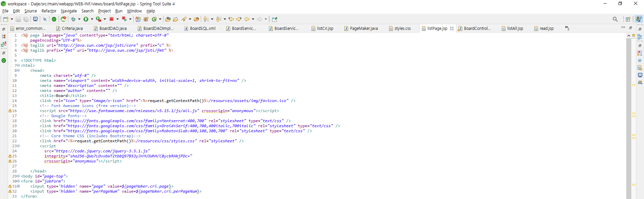The width and height of the screenshot is (644, 199).
Task: Open the Run menu
Action: 119,11
